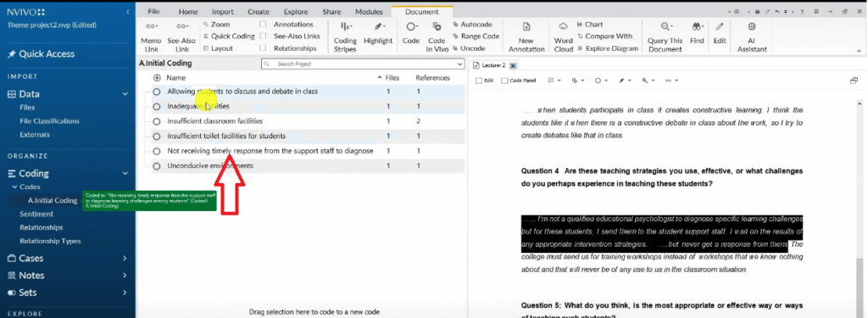This screenshot has height=318, width=868.
Task: Open Query This Document
Action: coord(665,36)
